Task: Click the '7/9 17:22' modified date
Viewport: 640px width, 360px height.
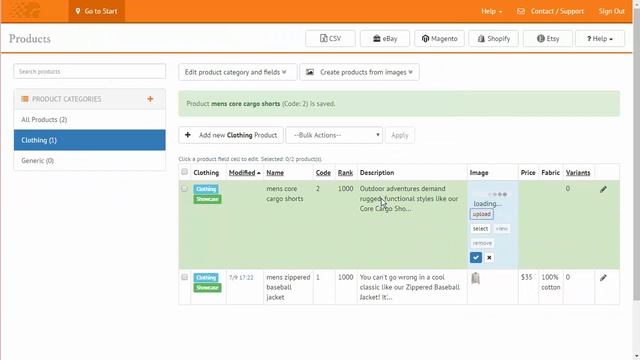Action: tap(241, 278)
